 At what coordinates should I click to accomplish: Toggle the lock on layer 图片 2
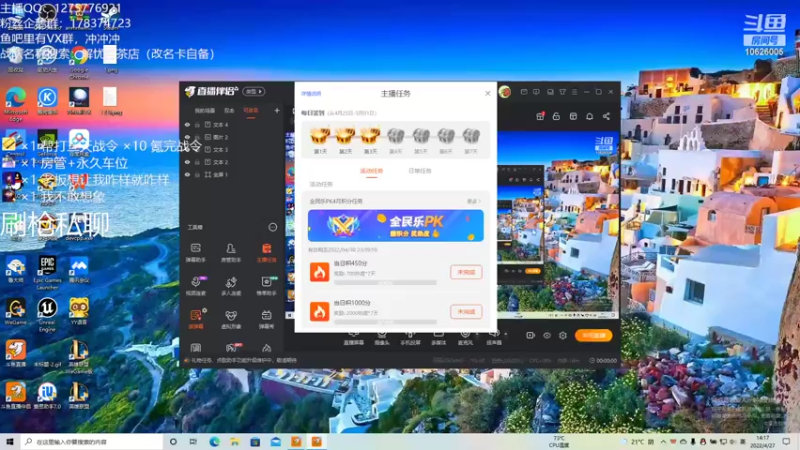[197, 137]
